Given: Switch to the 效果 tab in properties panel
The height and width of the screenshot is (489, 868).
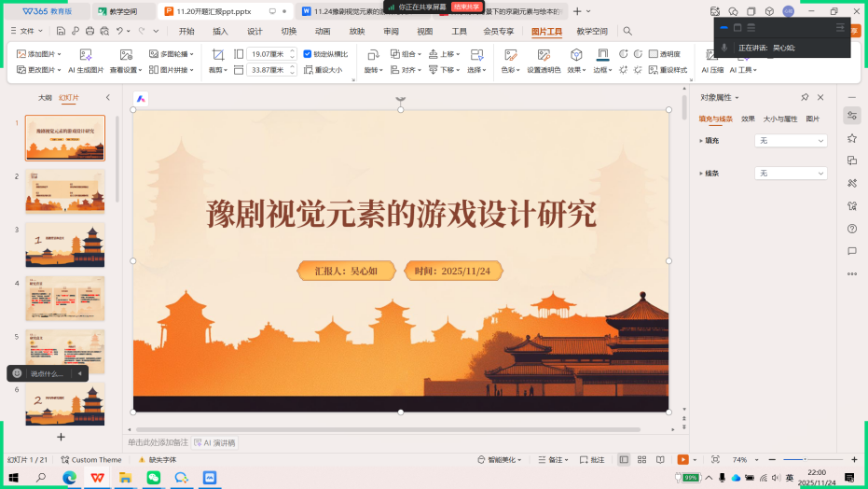Looking at the screenshot, I should coord(748,119).
